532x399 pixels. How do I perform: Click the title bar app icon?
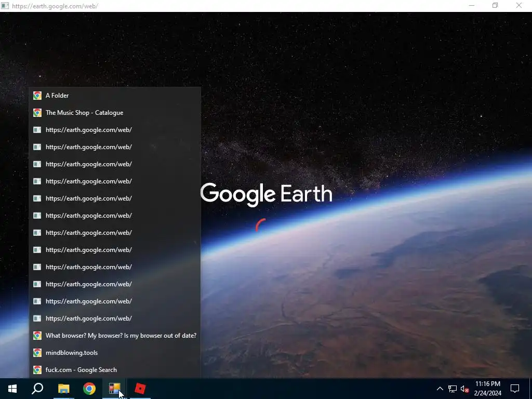[5, 6]
